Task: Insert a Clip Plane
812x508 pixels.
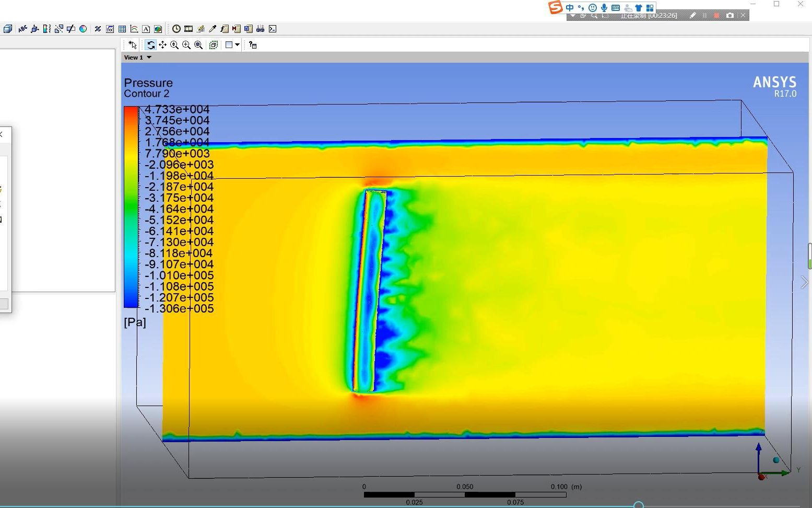Action: (71, 29)
